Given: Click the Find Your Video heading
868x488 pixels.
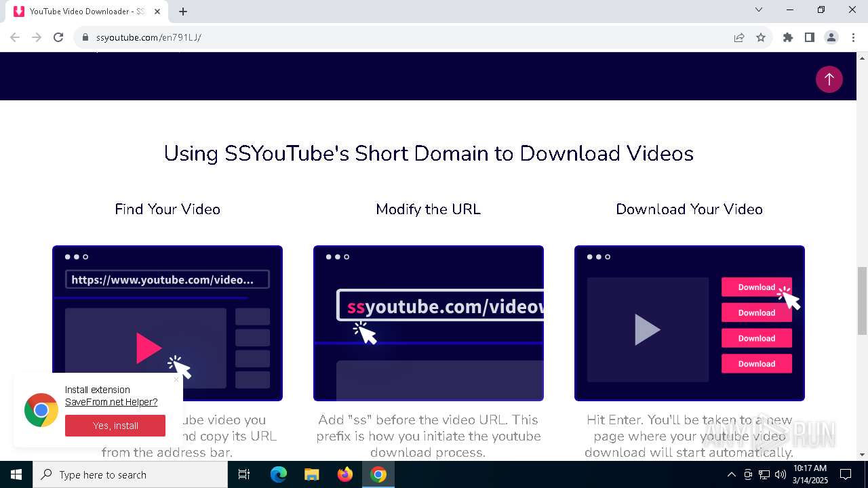Looking at the screenshot, I should (167, 209).
